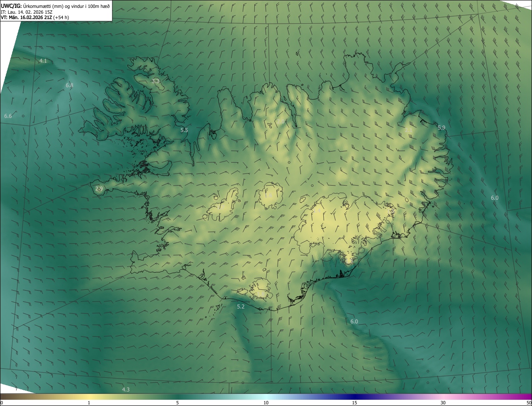532x406 pixels.
Task: Click the colorbar tick label 30
Action: [x=443, y=403]
